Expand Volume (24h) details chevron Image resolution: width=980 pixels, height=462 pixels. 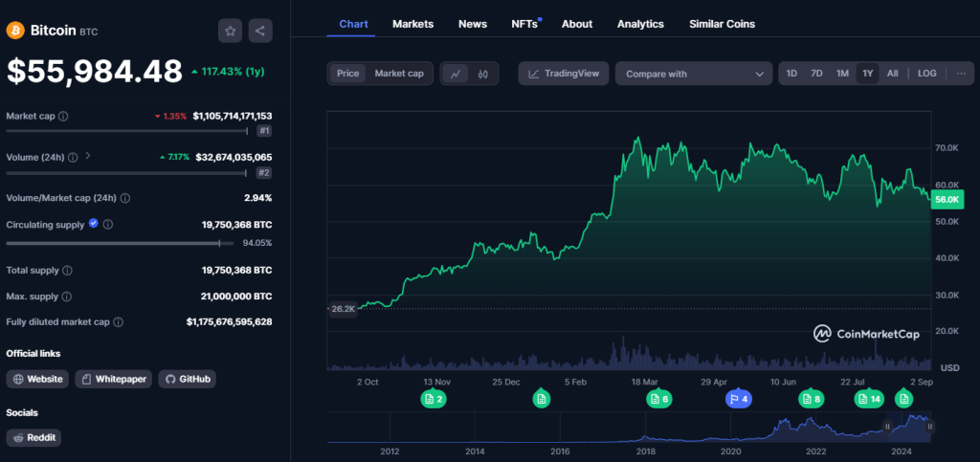(x=87, y=156)
